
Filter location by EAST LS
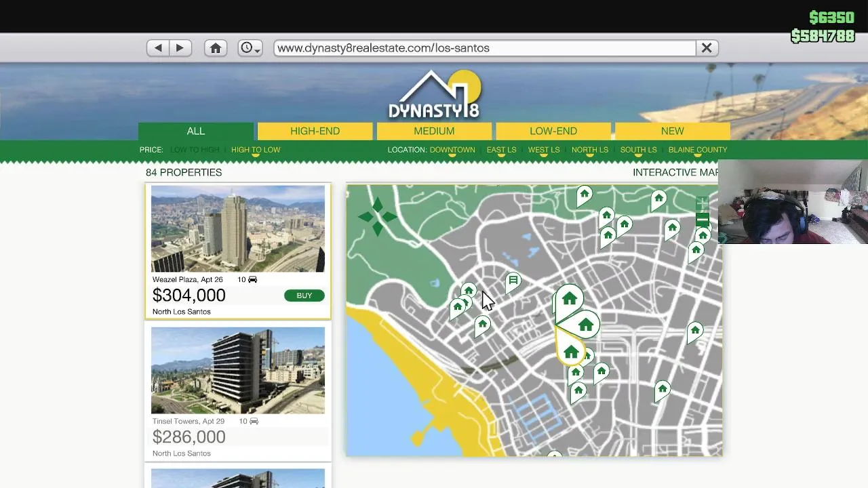tap(501, 150)
